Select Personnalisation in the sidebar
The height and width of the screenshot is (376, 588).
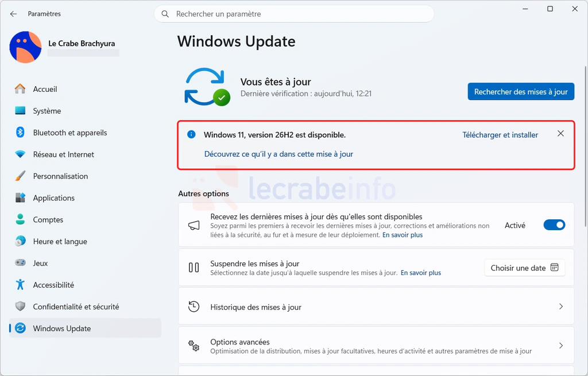pos(85,176)
